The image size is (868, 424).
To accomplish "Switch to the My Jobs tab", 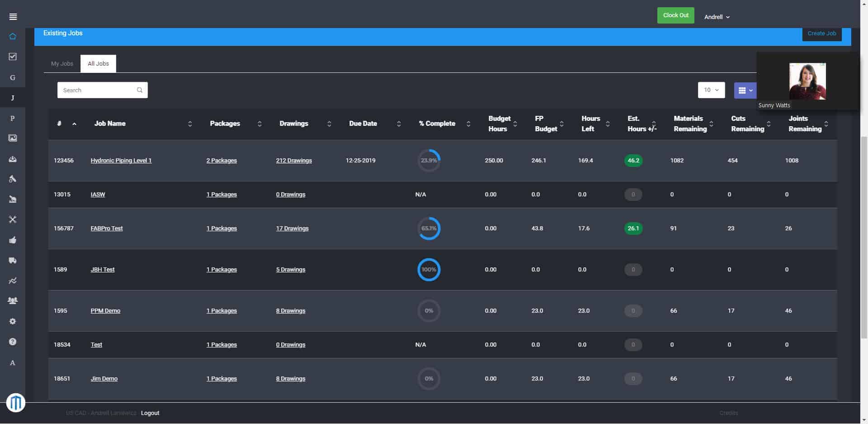I will pos(62,64).
